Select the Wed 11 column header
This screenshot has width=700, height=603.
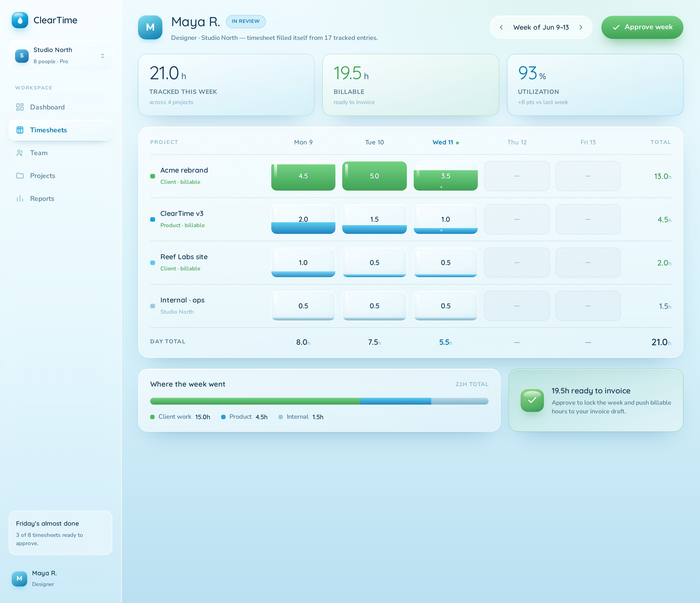445,142
